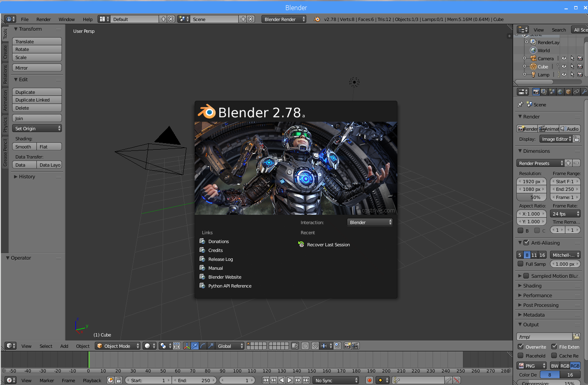The width and height of the screenshot is (588, 385).
Task: Open the Set Origin dropdown
Action: coord(37,128)
